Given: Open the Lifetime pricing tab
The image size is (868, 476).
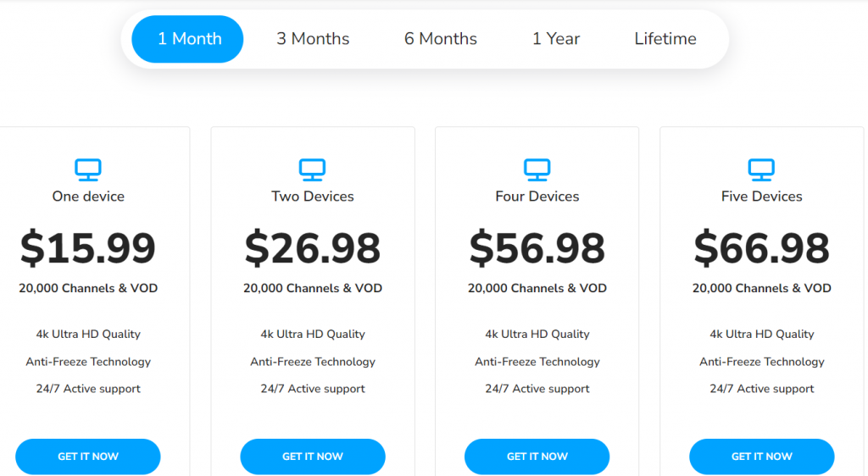Looking at the screenshot, I should (x=665, y=39).
